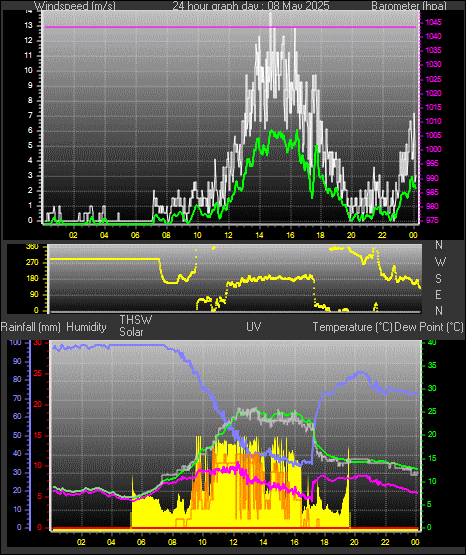This screenshot has height=555, width=466.
Task: Click the "Barometer (hpa)" axis title
Action: [409, 5]
